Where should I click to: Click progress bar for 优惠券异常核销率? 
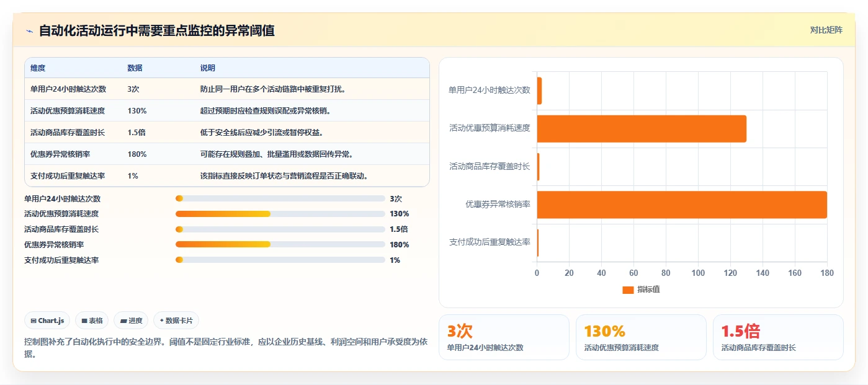tap(280, 244)
